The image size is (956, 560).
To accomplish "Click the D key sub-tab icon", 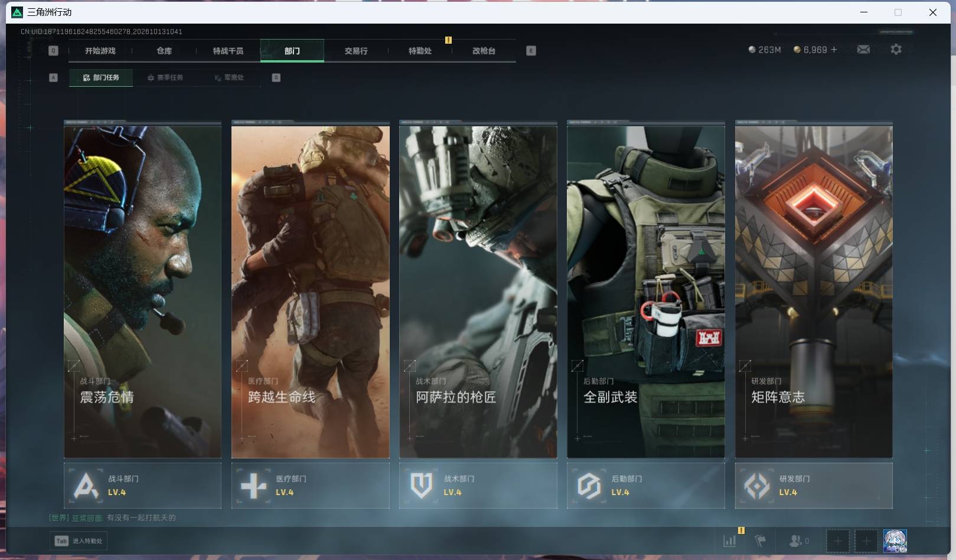I will pos(276,77).
